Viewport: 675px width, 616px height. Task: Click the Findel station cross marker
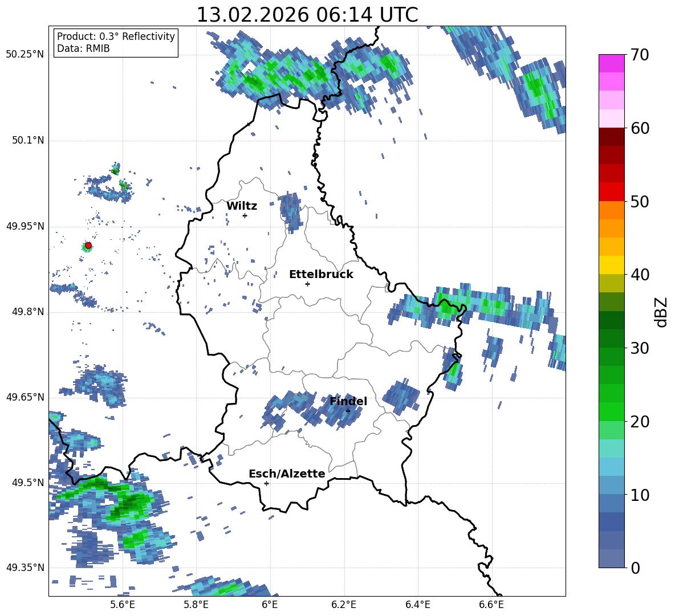click(x=348, y=411)
